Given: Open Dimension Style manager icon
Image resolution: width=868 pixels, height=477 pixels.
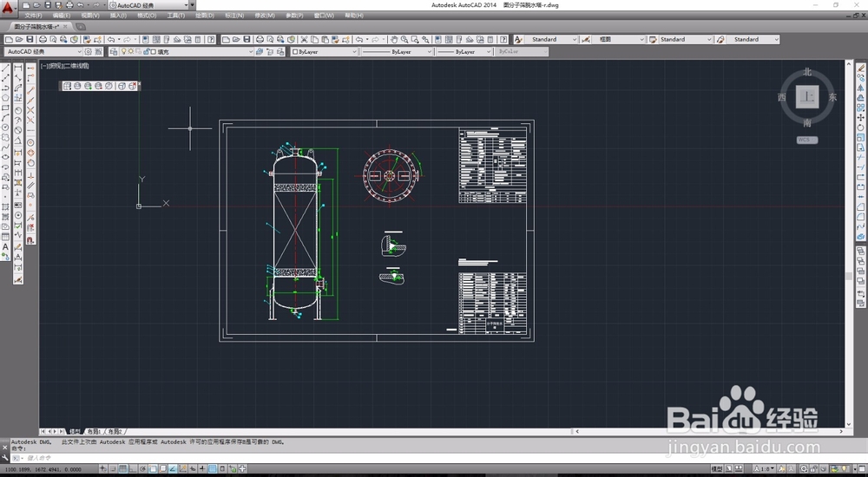Looking at the screenshot, I should click(587, 39).
